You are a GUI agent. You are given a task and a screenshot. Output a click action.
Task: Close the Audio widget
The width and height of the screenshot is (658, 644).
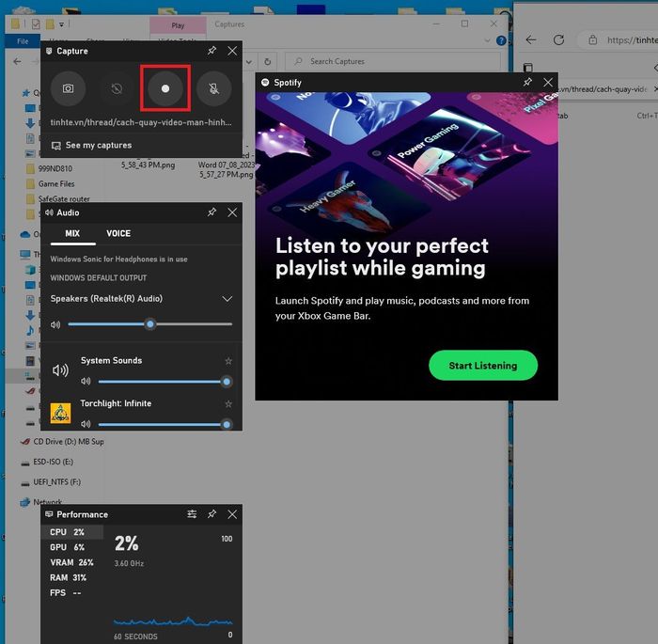232,212
